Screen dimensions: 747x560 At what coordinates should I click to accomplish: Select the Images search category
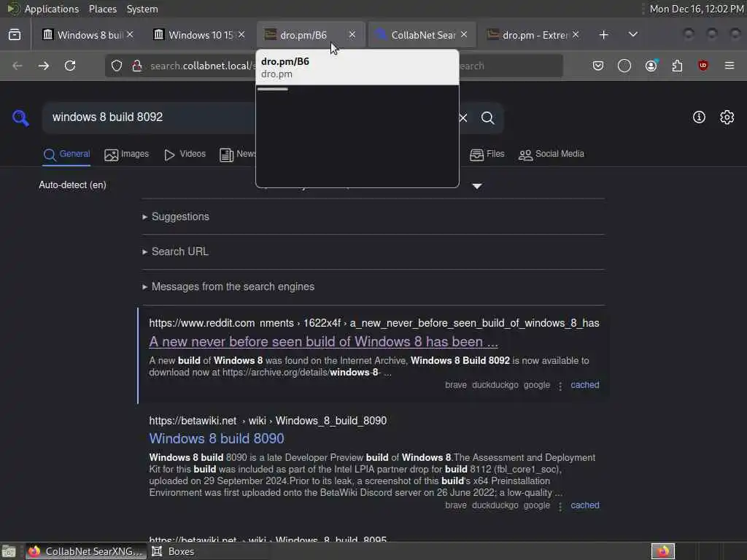coord(127,155)
